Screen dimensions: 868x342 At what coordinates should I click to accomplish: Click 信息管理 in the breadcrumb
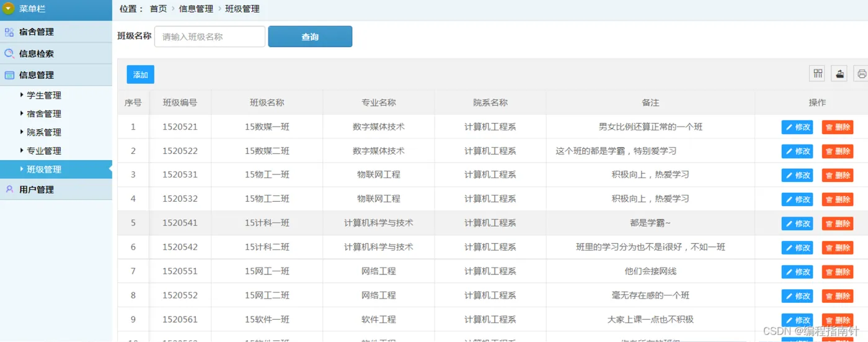196,9
